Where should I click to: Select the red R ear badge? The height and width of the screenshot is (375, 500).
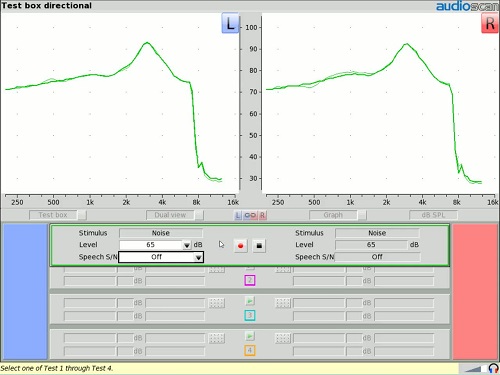coord(490,24)
